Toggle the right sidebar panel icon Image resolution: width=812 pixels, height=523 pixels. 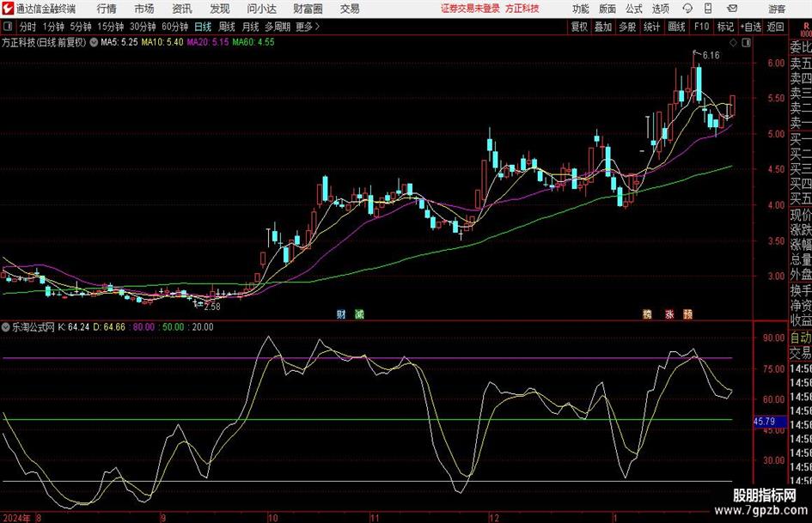(746, 42)
